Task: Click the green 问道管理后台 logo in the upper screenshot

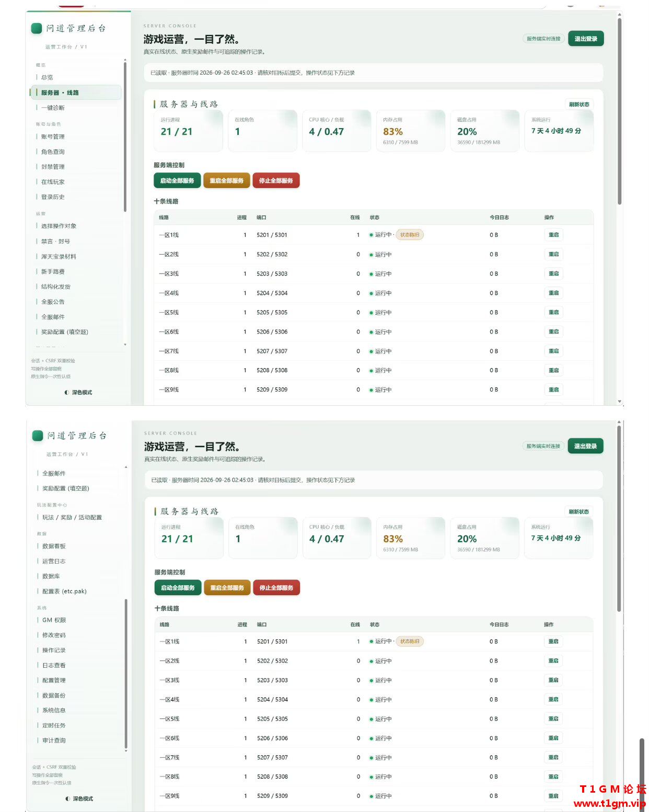Action: click(x=37, y=28)
